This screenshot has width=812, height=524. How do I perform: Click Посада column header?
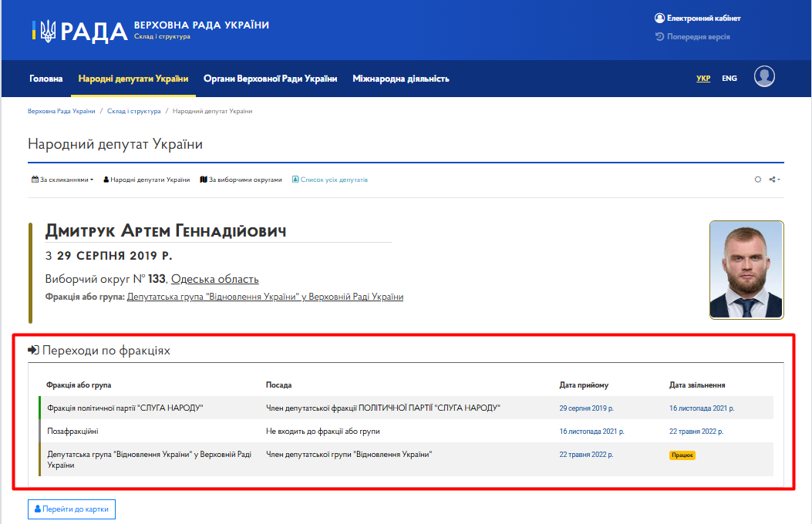[x=278, y=385]
